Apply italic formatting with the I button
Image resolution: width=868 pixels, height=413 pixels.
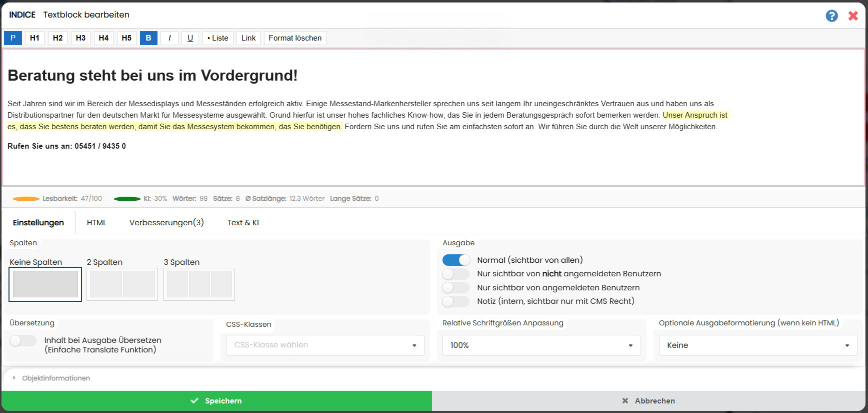(x=169, y=38)
